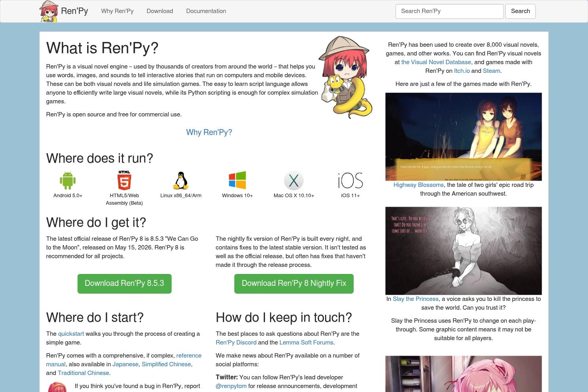This screenshot has width=588, height=392.
Task: Click the "Where do I get it?" heading
Action: tap(96, 223)
